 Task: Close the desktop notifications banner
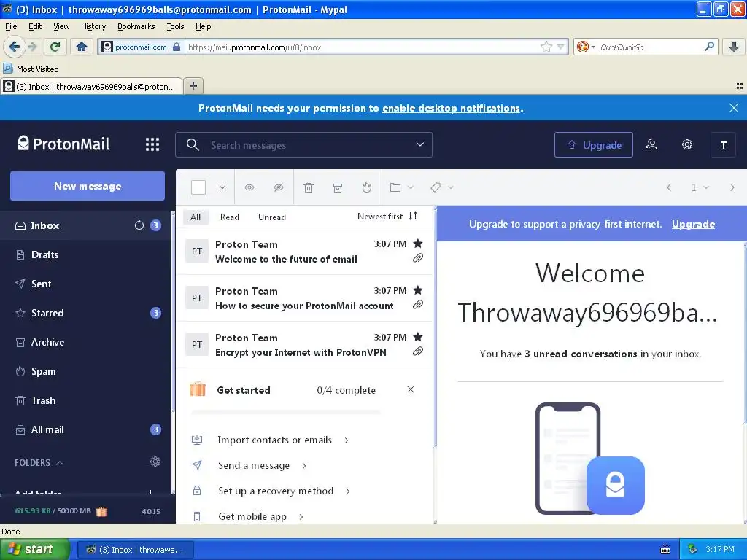pyautogui.click(x=734, y=108)
